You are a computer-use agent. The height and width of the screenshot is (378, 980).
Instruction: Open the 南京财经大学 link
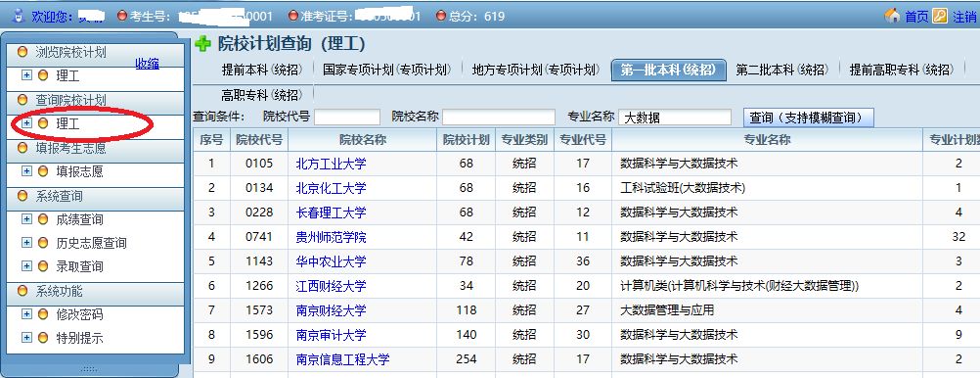(331, 310)
